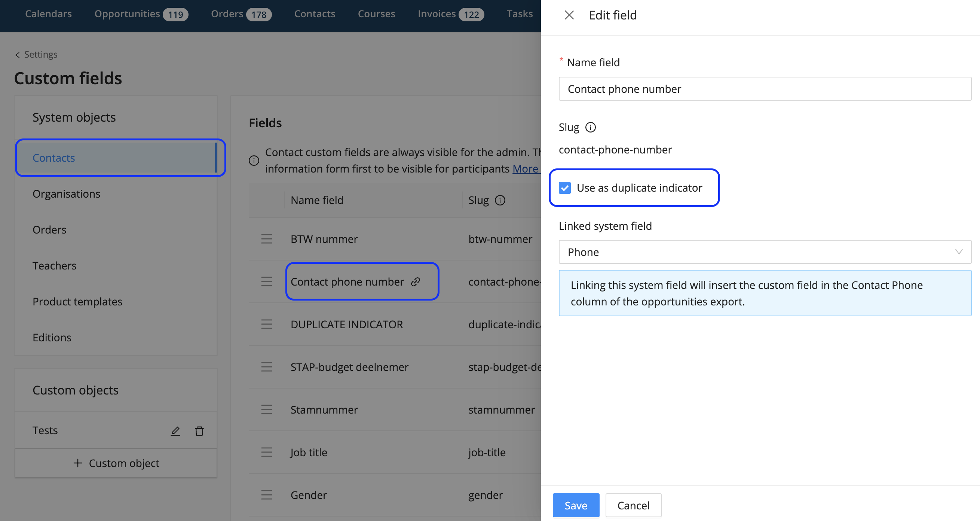Switch to the Courses tab
This screenshot has width=980, height=521.
tap(376, 14)
